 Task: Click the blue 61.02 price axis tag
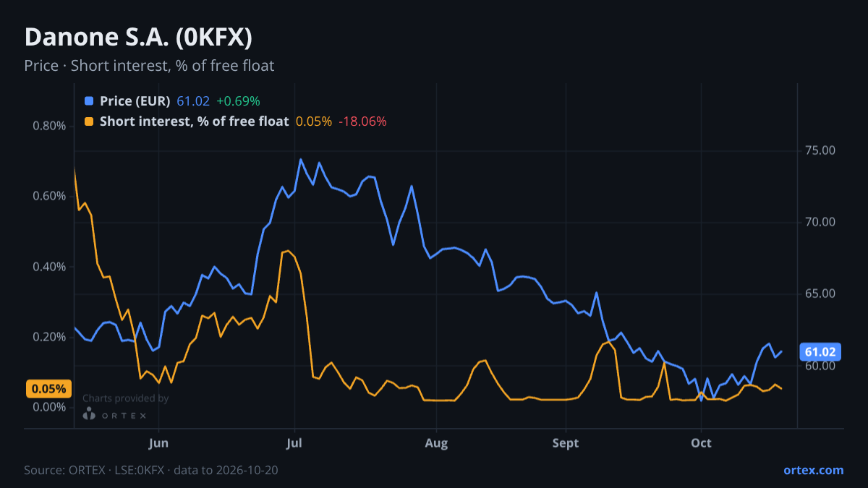(820, 352)
